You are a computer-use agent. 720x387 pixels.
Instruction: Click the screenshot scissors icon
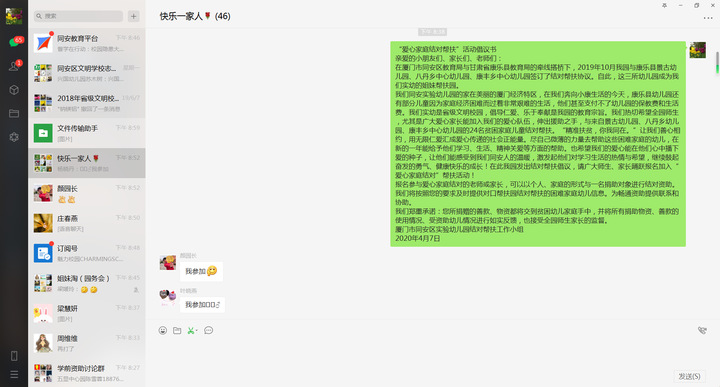coord(191,331)
